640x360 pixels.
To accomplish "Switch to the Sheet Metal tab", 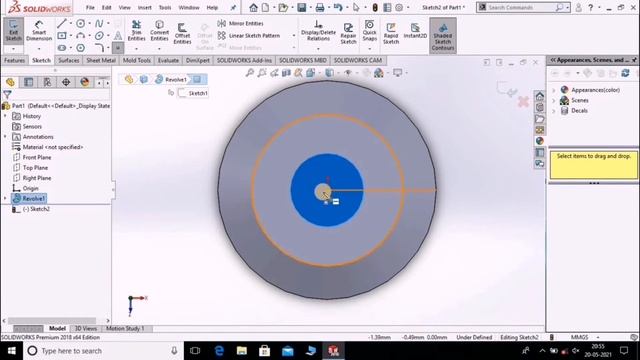I will coord(101,60).
